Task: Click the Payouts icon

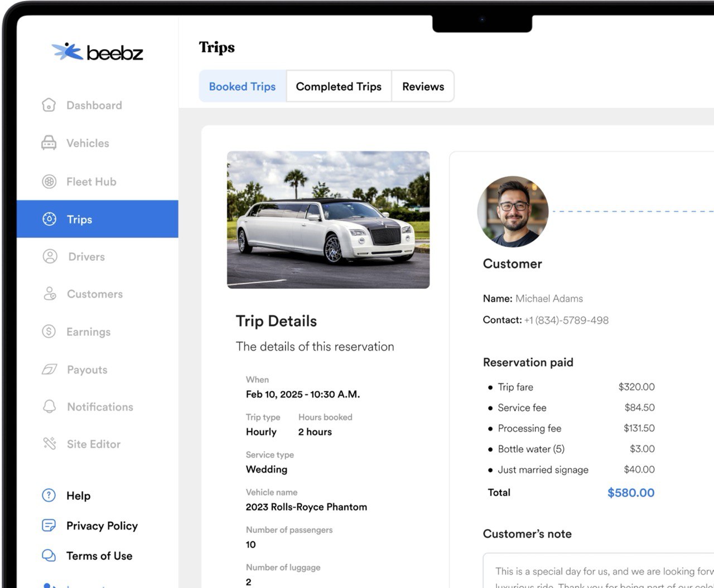Action: click(49, 370)
